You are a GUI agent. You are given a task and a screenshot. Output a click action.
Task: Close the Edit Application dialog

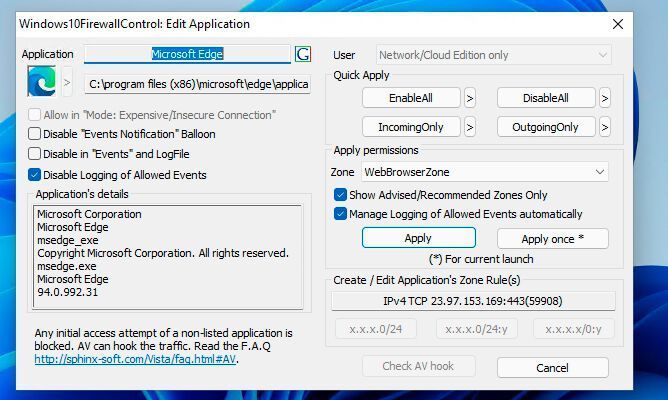click(618, 24)
